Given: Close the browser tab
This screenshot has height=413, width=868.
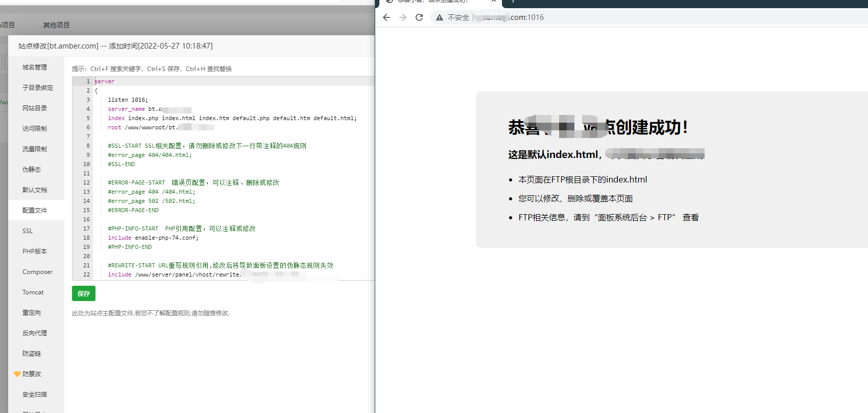Looking at the screenshot, I should point(494,1).
